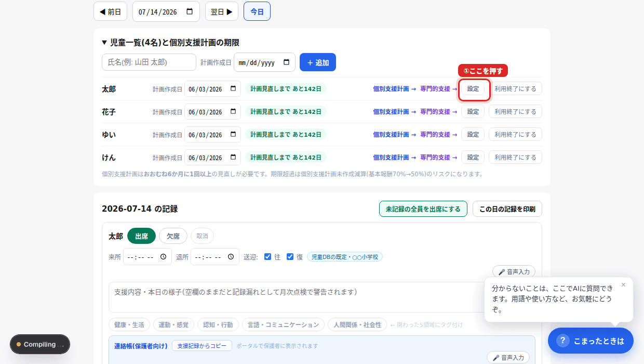
Task: Select the 言語・コミュニケーション tag
Action: coord(283,325)
